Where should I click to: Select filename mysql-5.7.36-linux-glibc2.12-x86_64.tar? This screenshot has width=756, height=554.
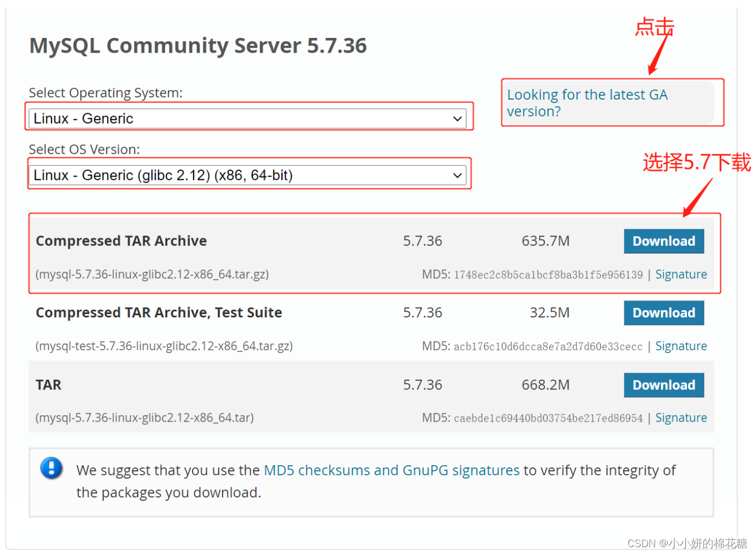point(144,418)
